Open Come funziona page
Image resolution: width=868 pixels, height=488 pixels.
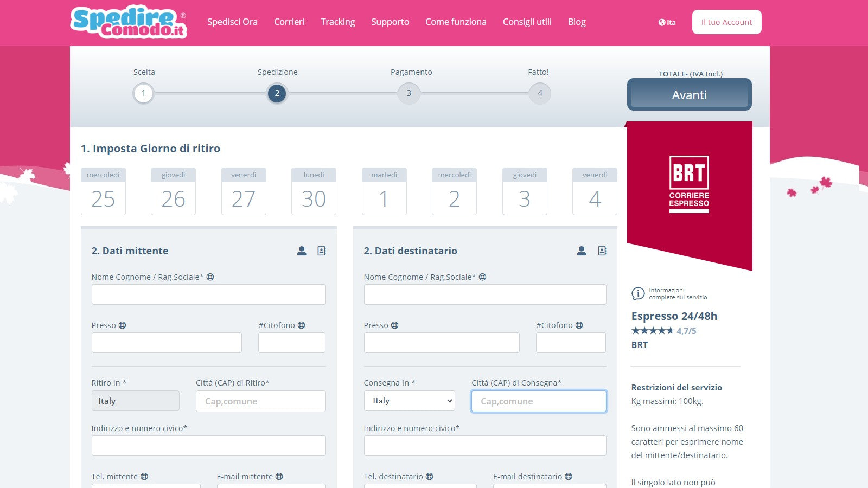click(x=456, y=22)
